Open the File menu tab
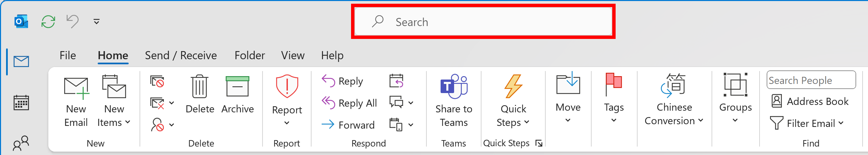The height and width of the screenshot is (155, 868). coord(68,56)
